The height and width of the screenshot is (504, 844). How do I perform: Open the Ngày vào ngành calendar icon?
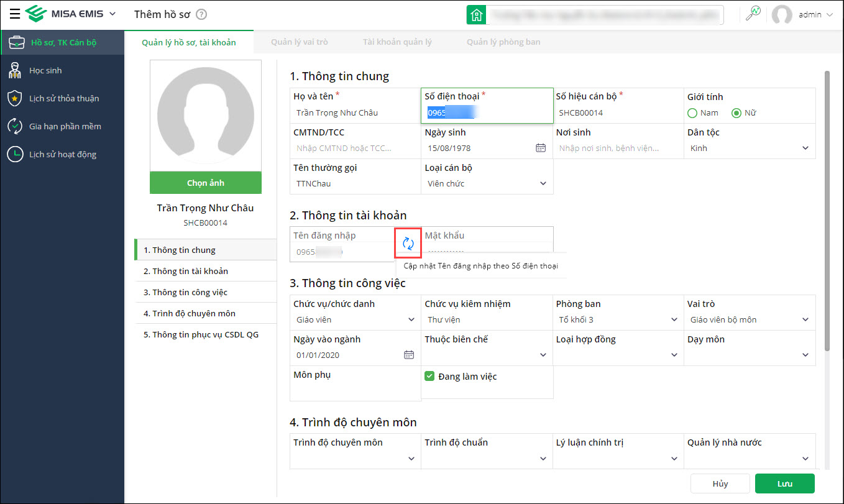[409, 355]
